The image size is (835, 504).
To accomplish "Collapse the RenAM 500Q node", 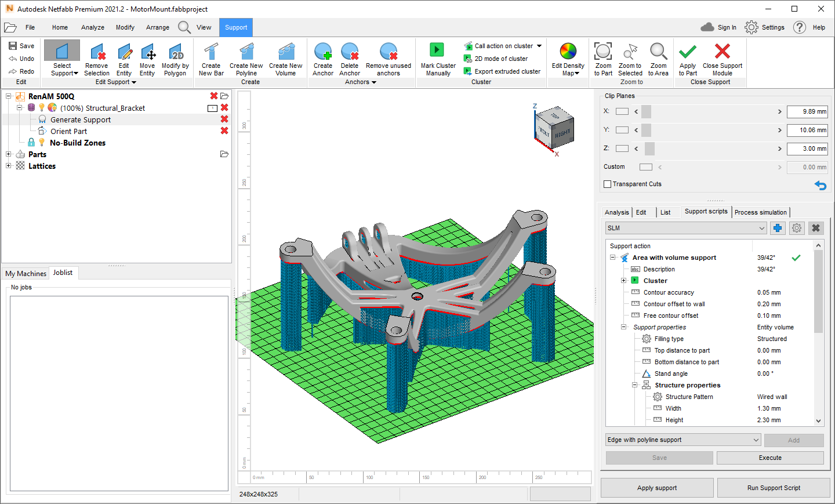I will coord(9,96).
